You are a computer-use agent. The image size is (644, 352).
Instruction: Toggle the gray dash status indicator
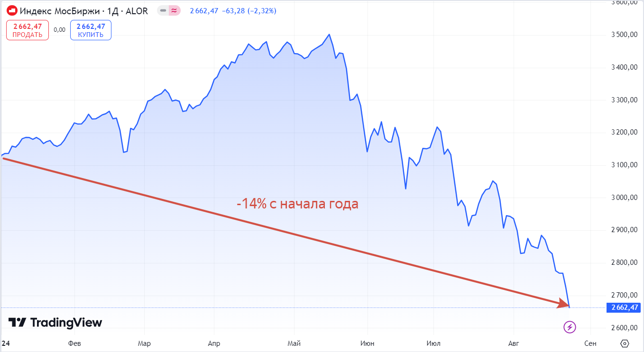(163, 10)
